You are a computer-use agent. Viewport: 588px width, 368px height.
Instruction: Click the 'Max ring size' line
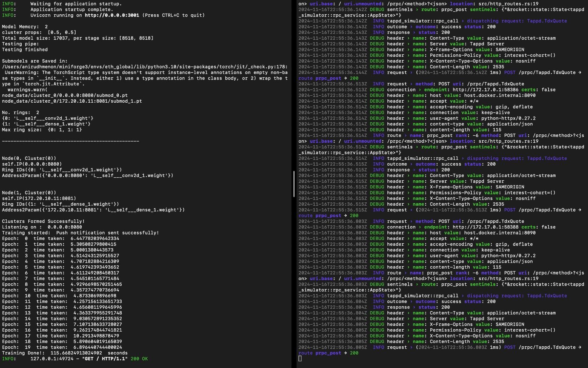point(42,130)
